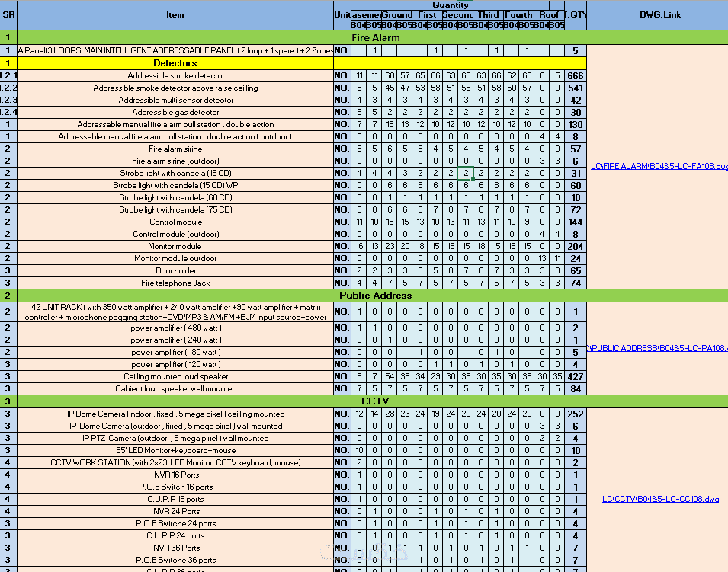
Task: Click the CCTV WORK STATION item cell
Action: tap(175, 462)
